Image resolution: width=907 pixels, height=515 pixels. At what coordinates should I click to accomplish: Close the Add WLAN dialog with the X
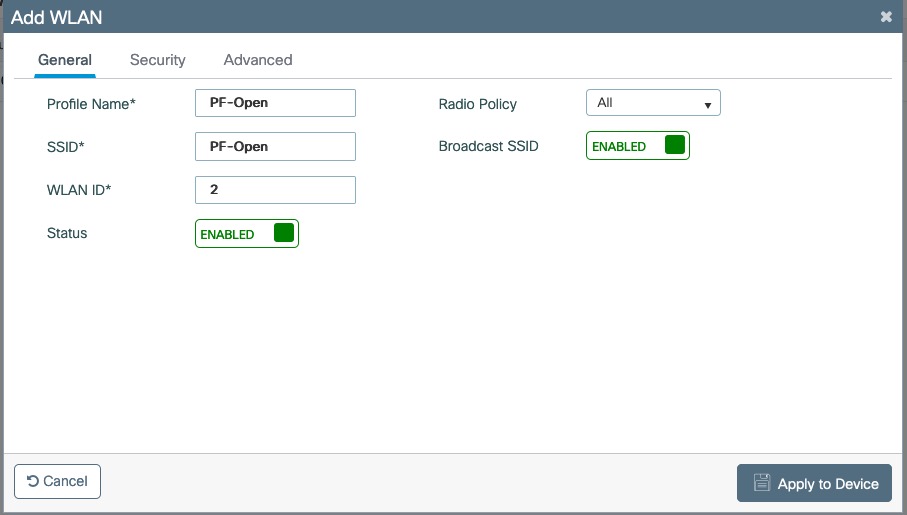click(x=886, y=17)
